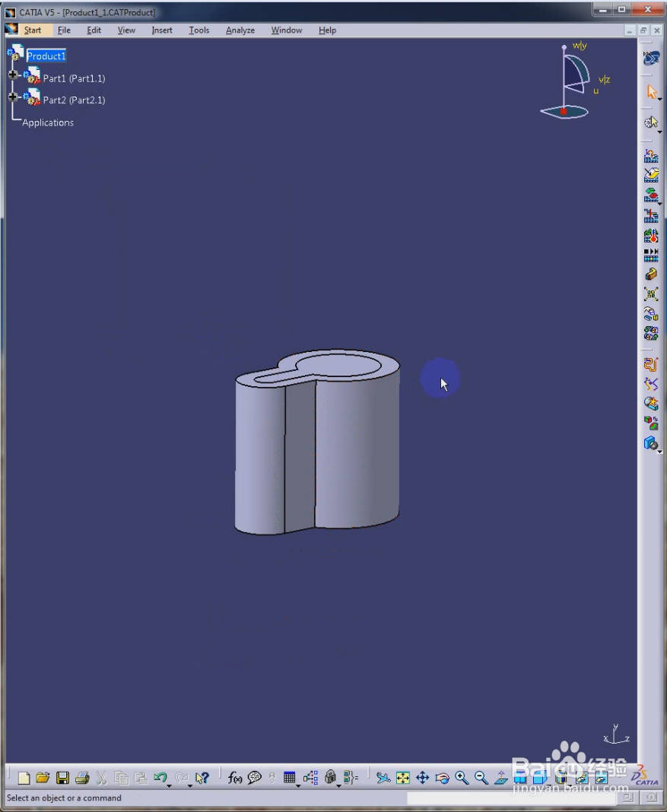Undo the last action
Screen dimensions: 667x812
[160, 777]
